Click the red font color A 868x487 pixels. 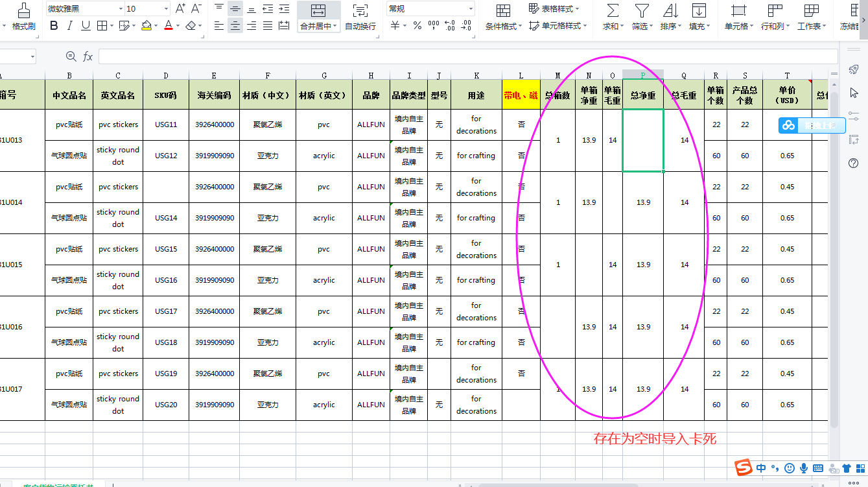coord(169,26)
